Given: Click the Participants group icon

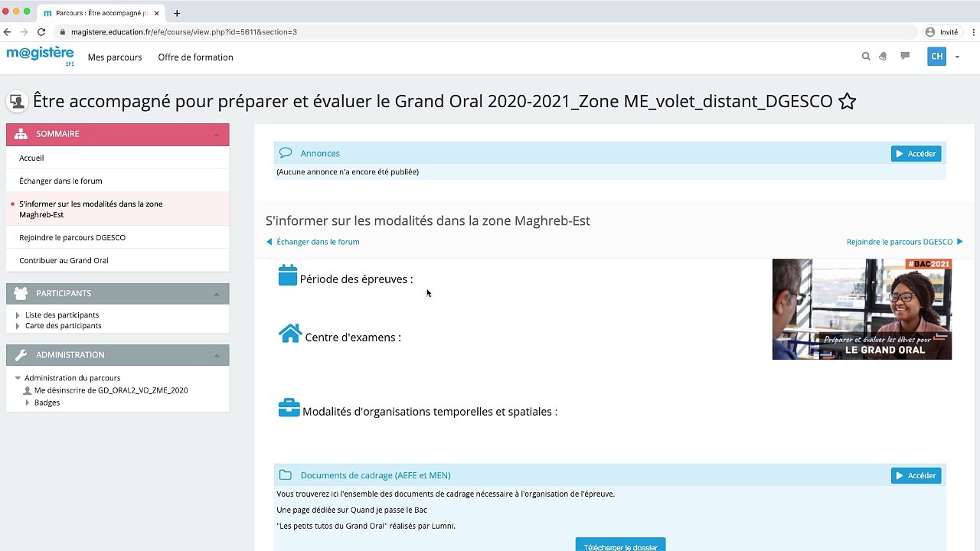Looking at the screenshot, I should (21, 293).
